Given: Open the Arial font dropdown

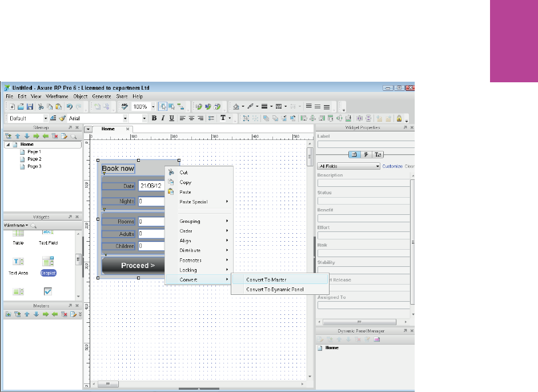Looking at the screenshot, I should (125, 118).
